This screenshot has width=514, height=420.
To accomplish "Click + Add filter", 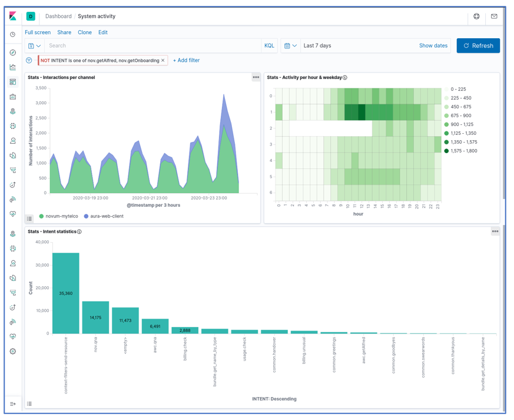I will pyautogui.click(x=186, y=60).
